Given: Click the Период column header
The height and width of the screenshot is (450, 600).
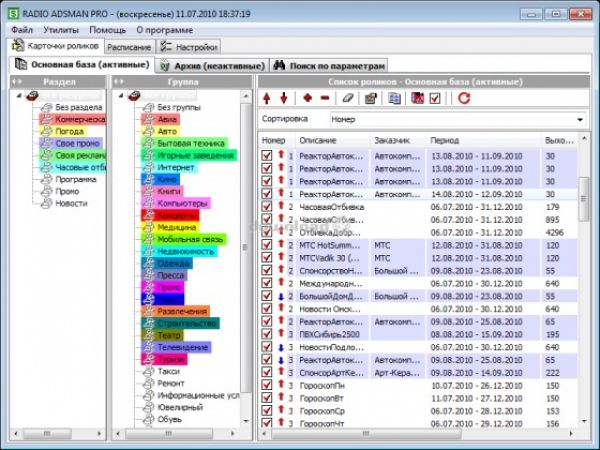Looking at the screenshot, I should point(448,140).
